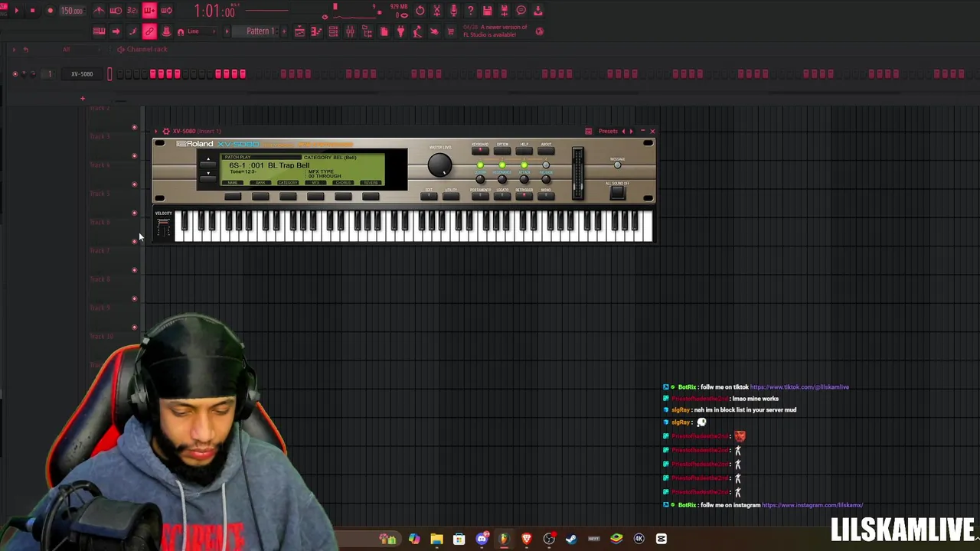Open the Presets menu in plugin window
This screenshot has height=551, width=980.
tap(608, 131)
